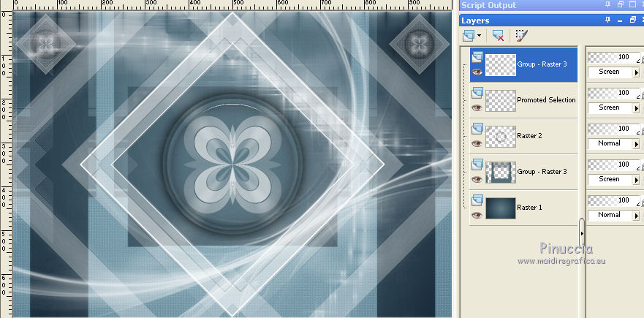Minimize the Layers panel
Image resolution: width=644 pixels, height=318 pixels.
(621, 20)
